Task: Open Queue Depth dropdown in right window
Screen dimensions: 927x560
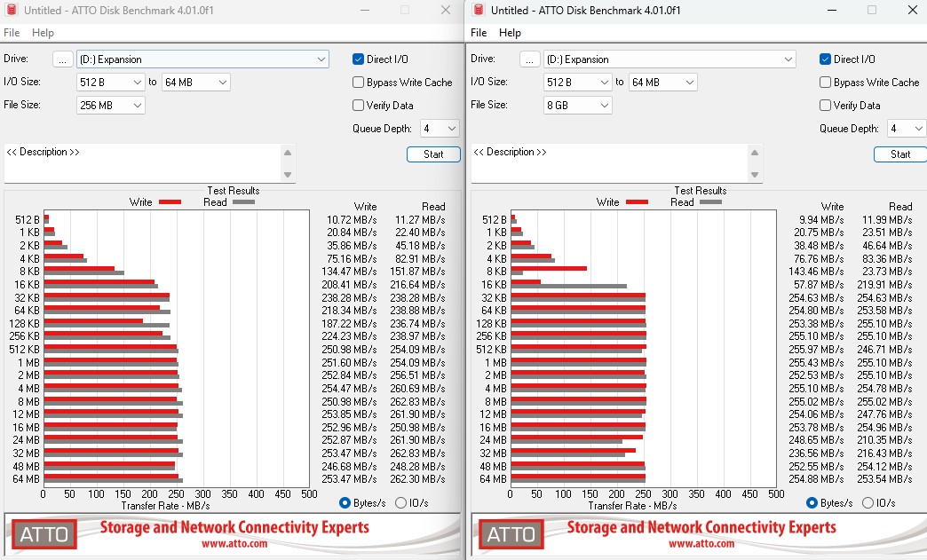Action: [907, 128]
